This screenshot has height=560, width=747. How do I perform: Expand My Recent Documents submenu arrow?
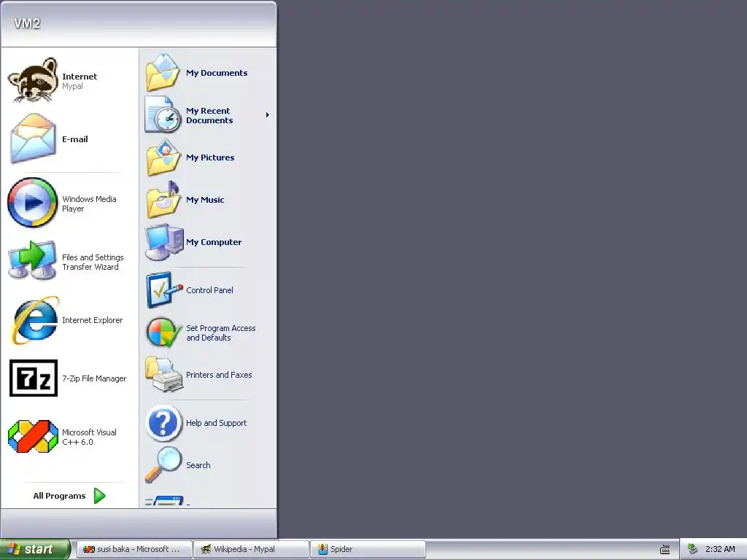[268, 114]
